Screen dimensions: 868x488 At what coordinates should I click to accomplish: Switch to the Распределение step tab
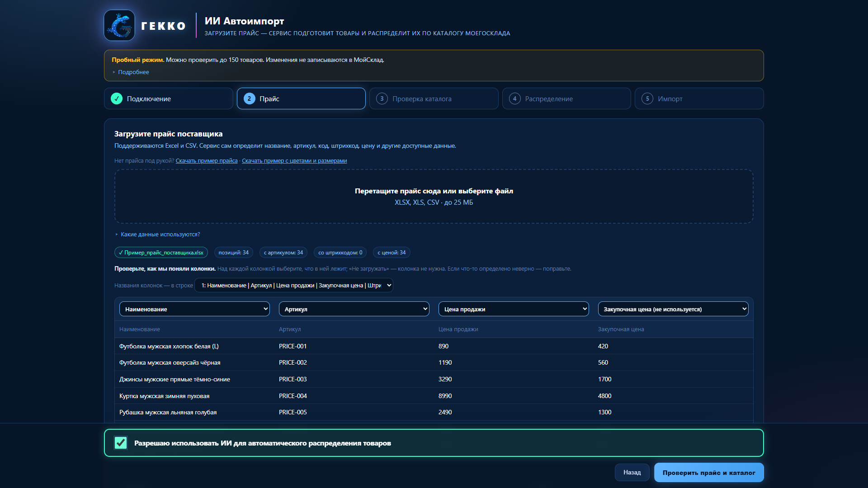pos(566,99)
